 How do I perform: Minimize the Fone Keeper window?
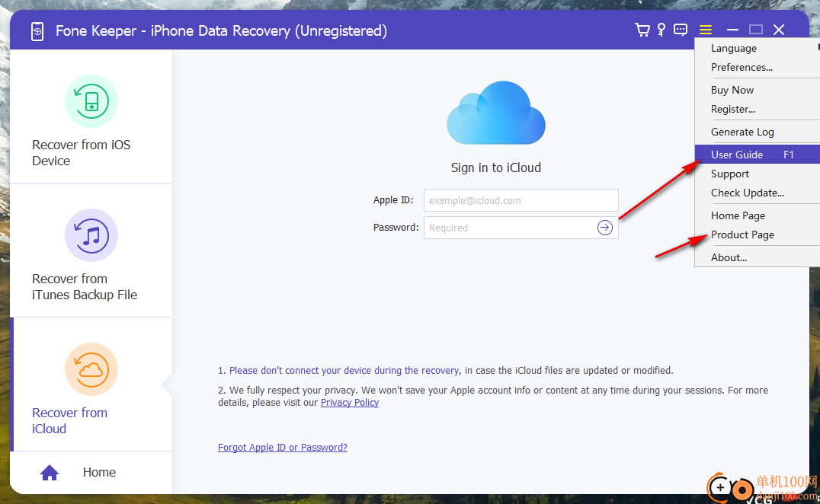tap(732, 30)
